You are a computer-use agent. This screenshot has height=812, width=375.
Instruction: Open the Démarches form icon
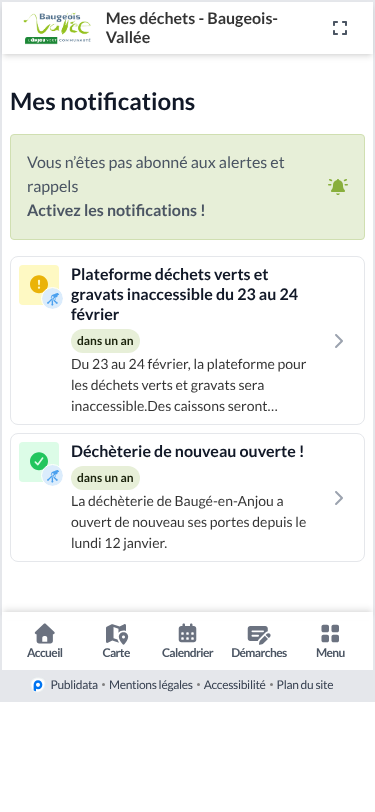[259, 633]
